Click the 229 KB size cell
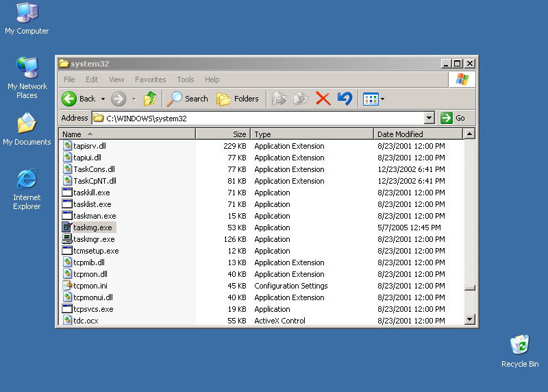This screenshot has width=548, height=392. [235, 146]
